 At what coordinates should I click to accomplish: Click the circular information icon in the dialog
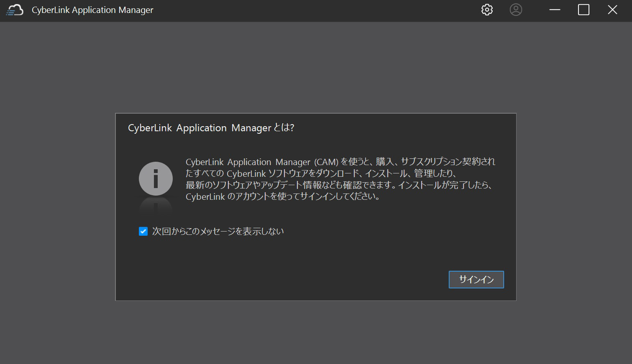point(155,178)
